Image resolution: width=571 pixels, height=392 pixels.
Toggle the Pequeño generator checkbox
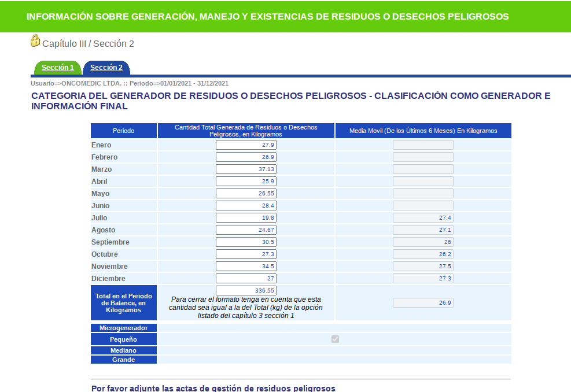point(335,339)
